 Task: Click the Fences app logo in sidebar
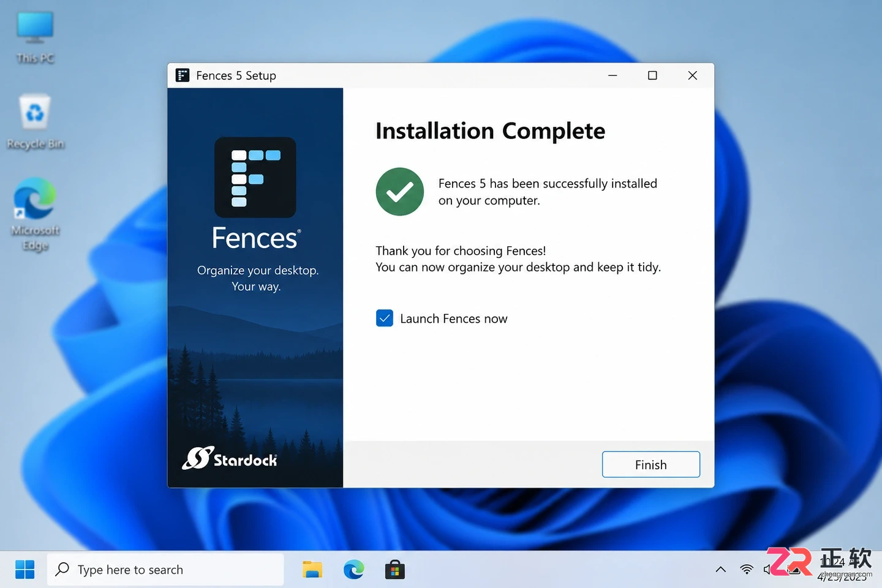coord(255,178)
